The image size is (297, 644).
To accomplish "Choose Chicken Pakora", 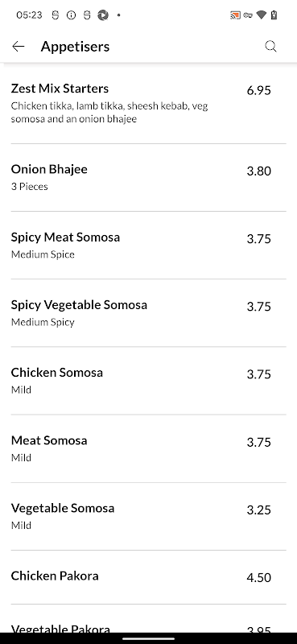I will click(x=148, y=577).
